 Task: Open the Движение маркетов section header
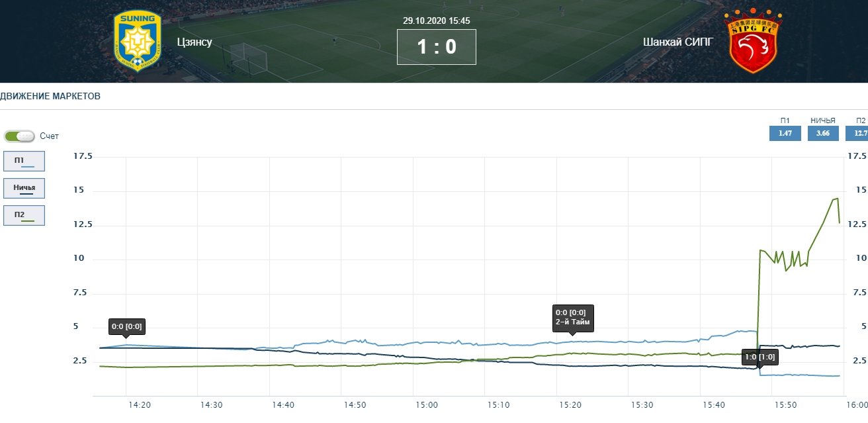(50, 97)
